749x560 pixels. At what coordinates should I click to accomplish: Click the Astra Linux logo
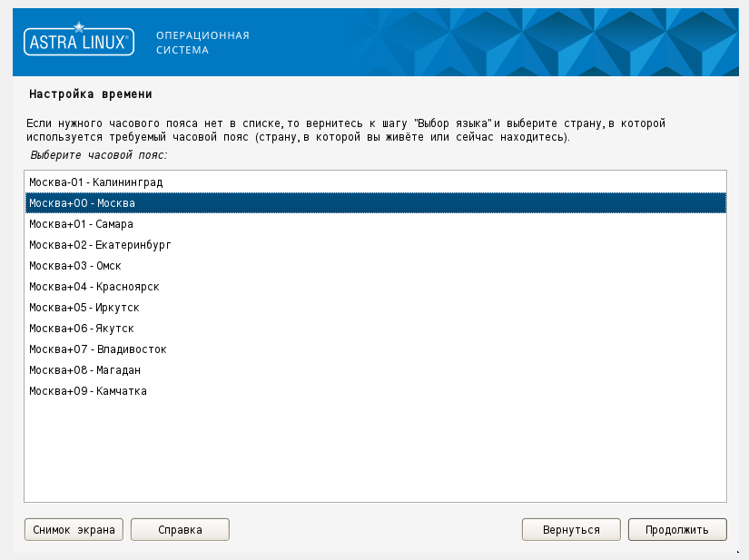79,39
